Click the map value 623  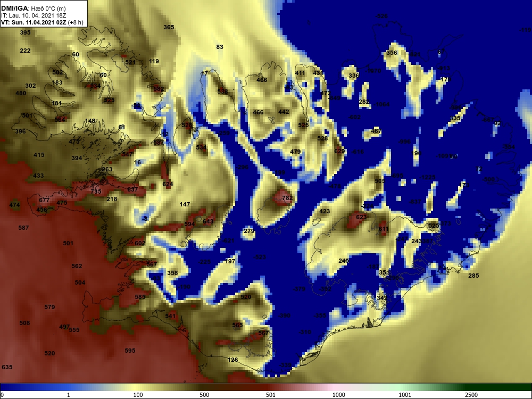pos(361,217)
